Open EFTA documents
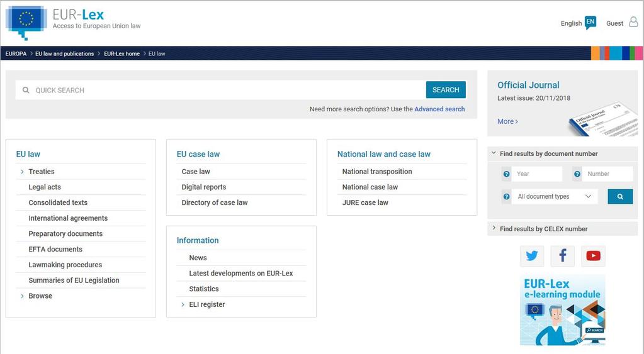The height and width of the screenshot is (354, 644). click(x=55, y=250)
